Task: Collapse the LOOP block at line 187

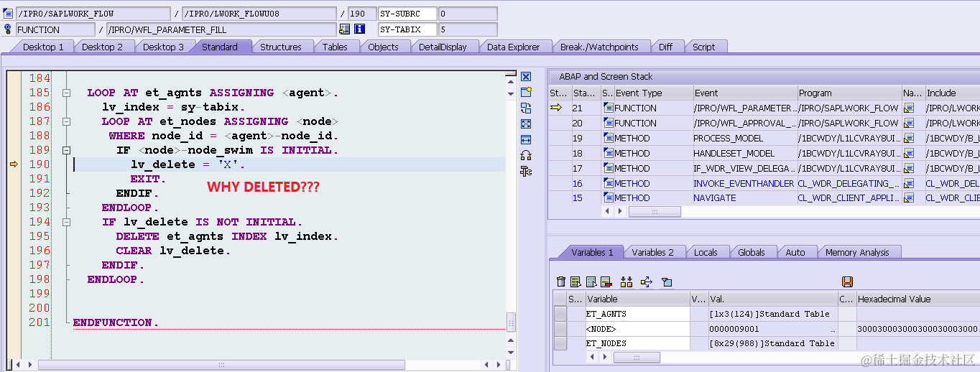Action: coord(66,121)
